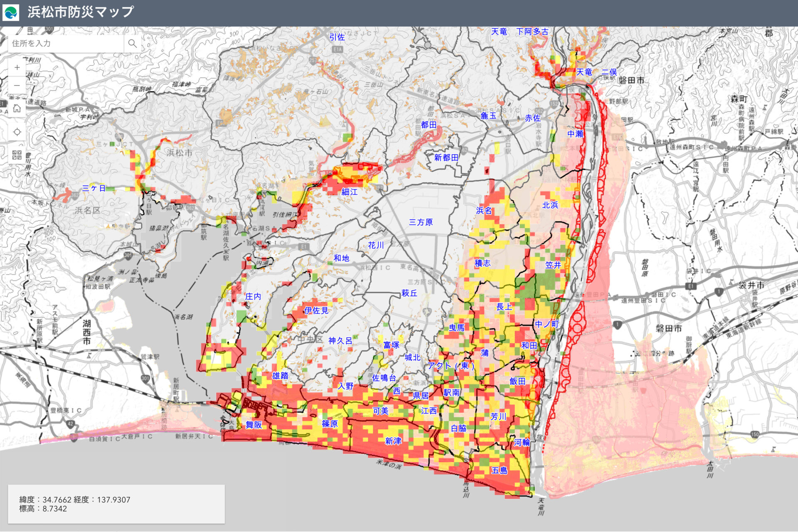Click the 三ヶ日 district label

94,188
